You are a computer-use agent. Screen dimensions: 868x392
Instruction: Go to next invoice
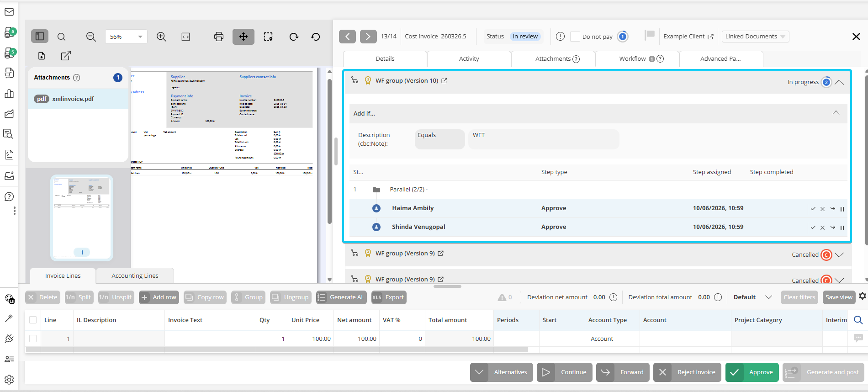(368, 36)
